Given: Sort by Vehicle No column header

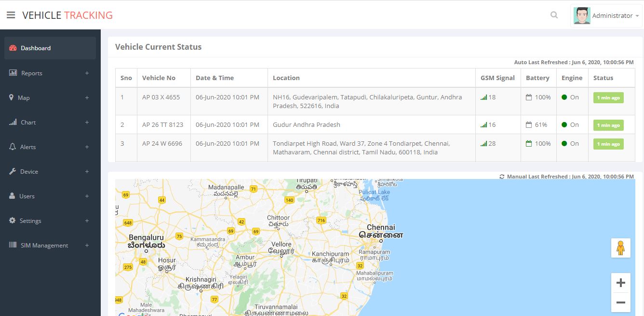Looking at the screenshot, I should tap(159, 78).
